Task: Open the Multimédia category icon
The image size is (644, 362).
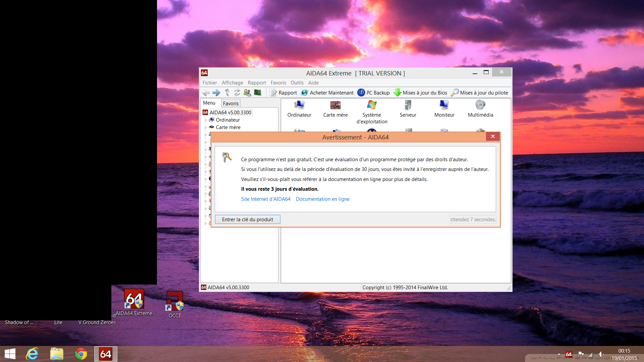Action: point(480,109)
